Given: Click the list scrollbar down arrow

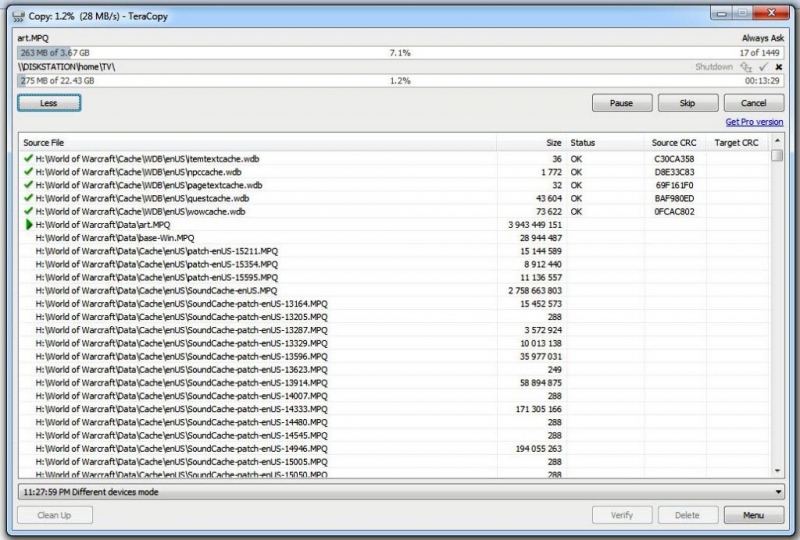Looking at the screenshot, I should pyautogui.click(x=777, y=471).
